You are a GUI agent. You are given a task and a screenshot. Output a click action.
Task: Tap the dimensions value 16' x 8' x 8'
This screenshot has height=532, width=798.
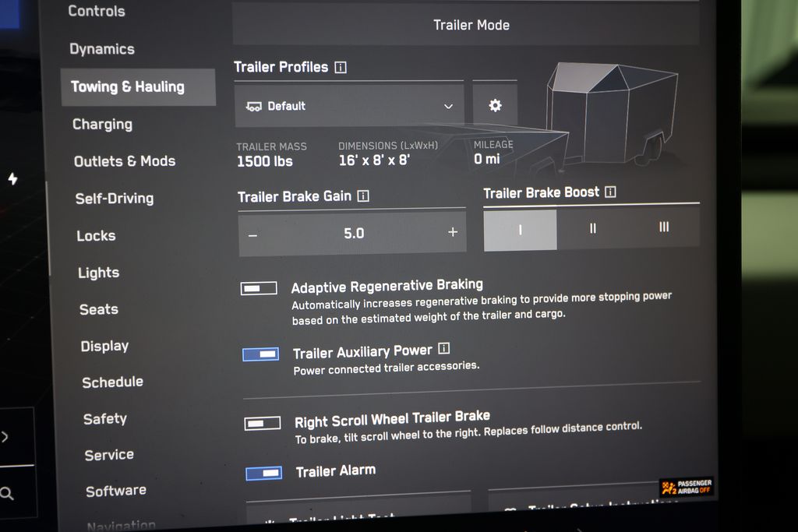(x=375, y=160)
